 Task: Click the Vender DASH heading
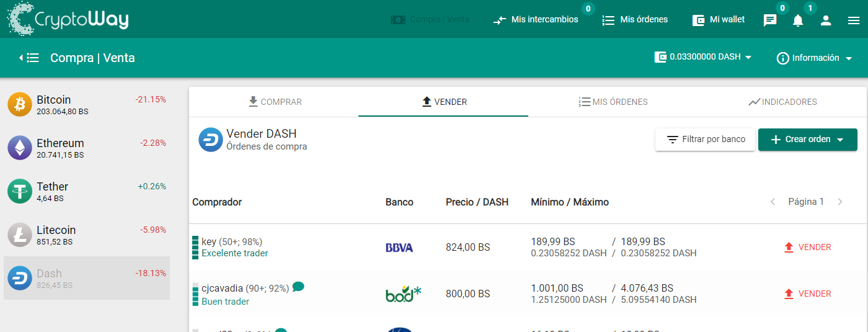point(262,133)
